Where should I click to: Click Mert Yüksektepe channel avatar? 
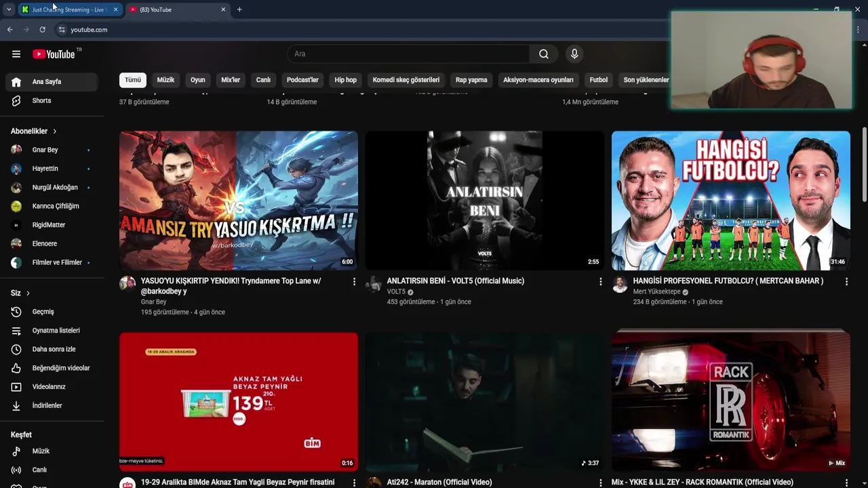[x=620, y=283]
